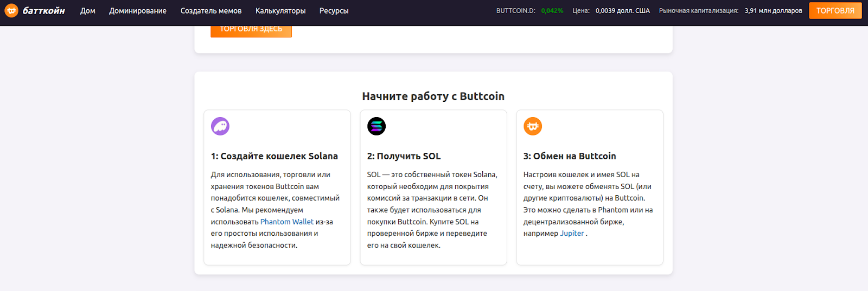Follow the Jupiter link

pos(572,234)
